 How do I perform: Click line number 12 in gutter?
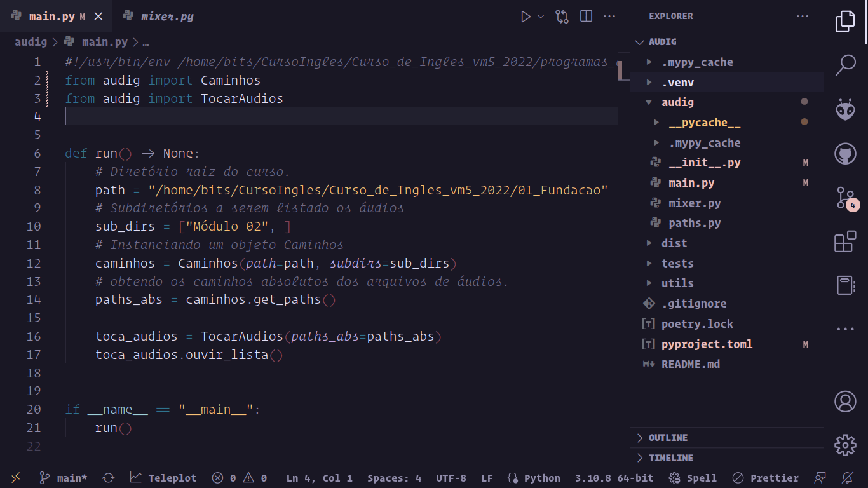coord(34,263)
